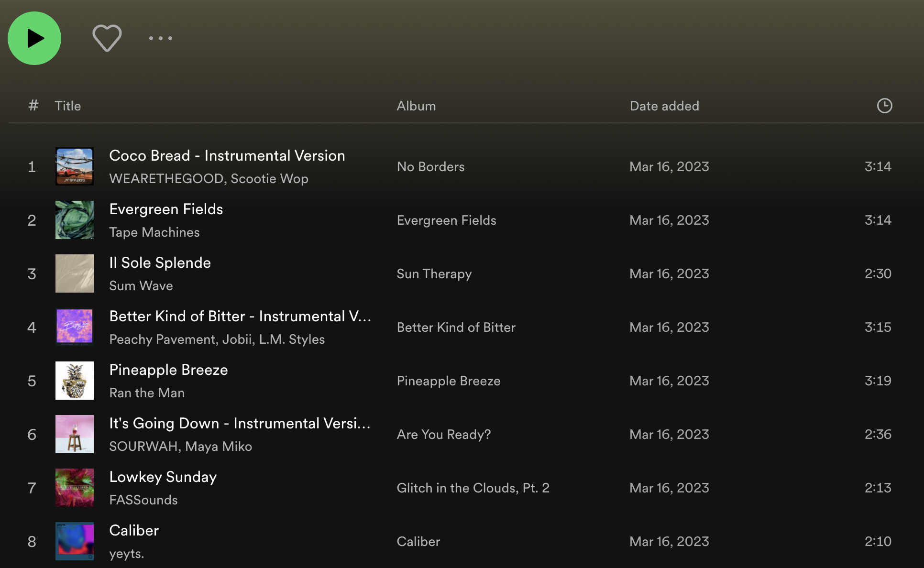Click the Coco Bread album cover thumbnail
This screenshot has width=924, height=568.
point(75,166)
